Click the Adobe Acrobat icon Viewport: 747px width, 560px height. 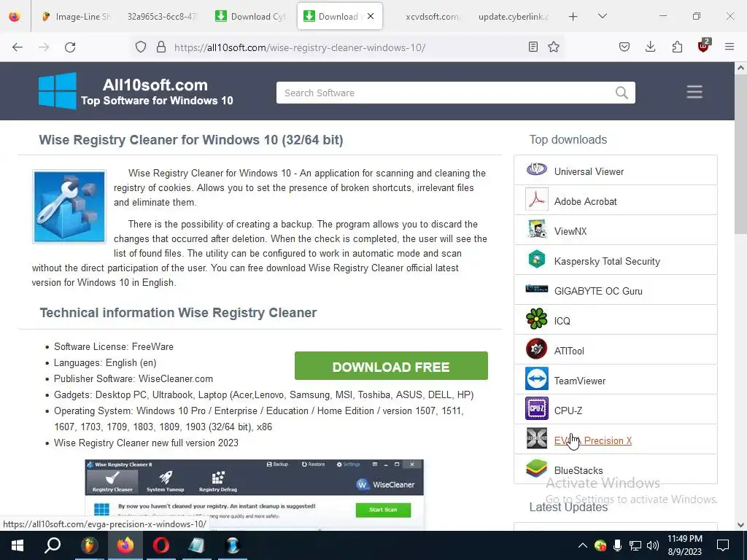(x=536, y=200)
